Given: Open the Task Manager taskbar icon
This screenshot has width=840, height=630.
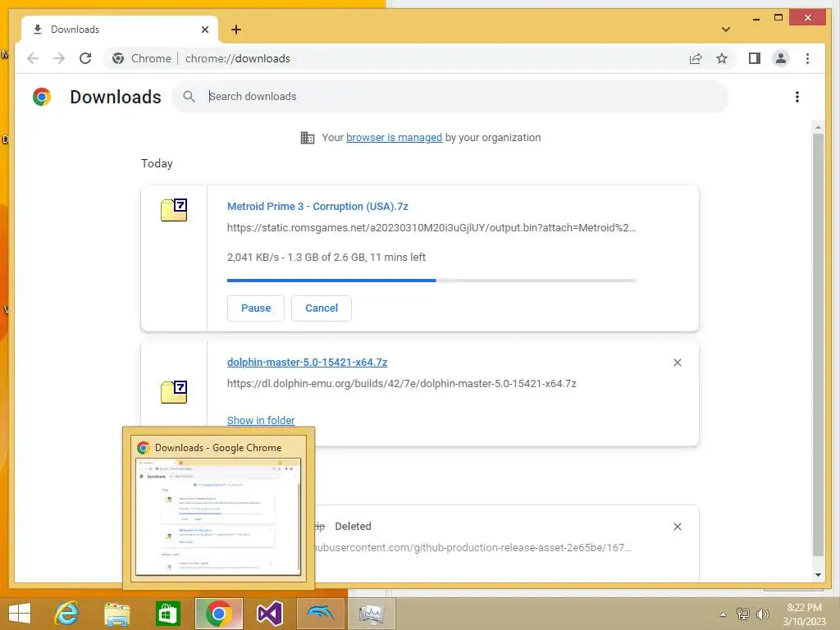Looking at the screenshot, I should (372, 614).
